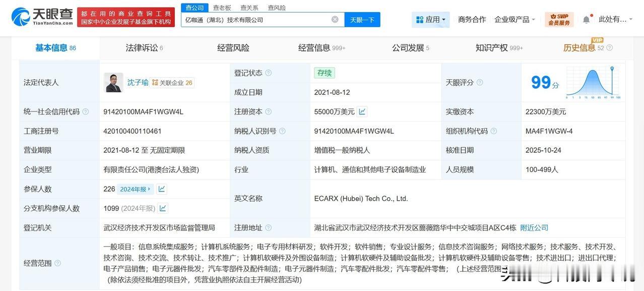
Task: Click help icon next to 注册资本
Action: tap(269, 112)
